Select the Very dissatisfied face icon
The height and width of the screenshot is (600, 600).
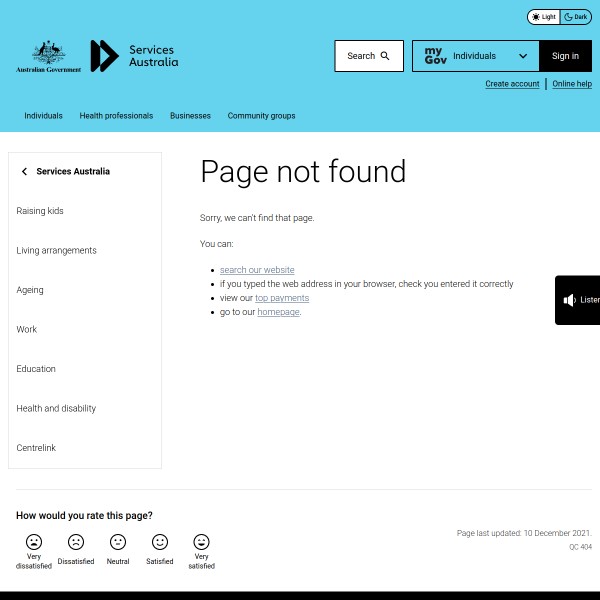(x=34, y=542)
